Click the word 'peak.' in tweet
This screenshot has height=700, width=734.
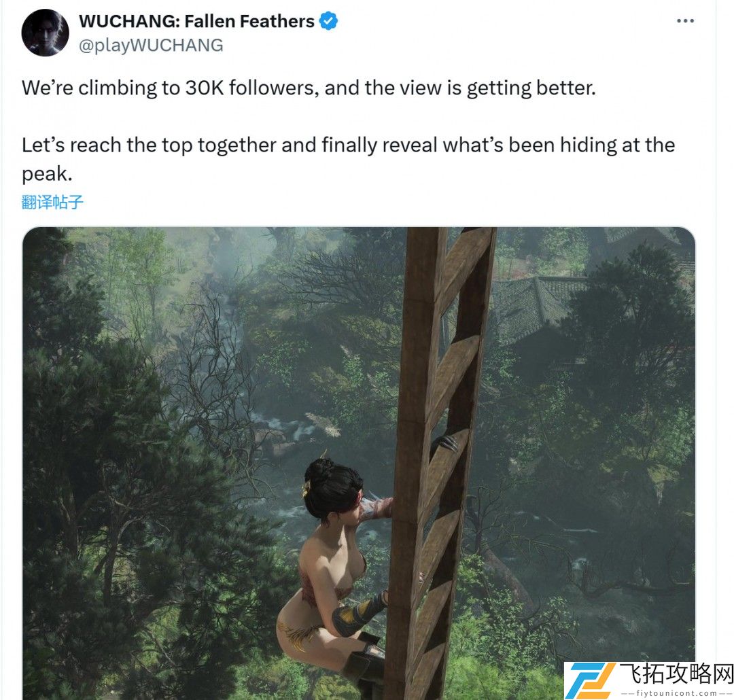click(47, 175)
